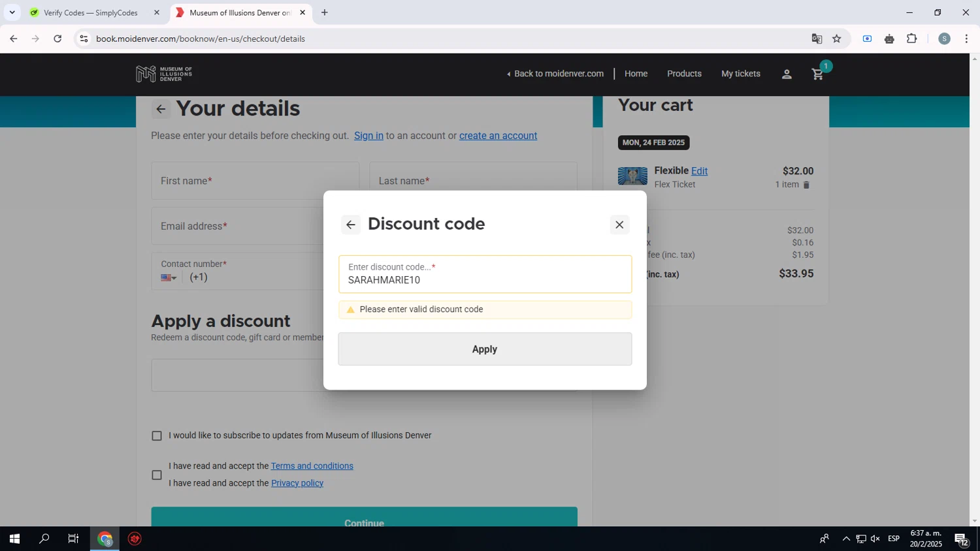Open the notification center icon
Screen dimensions: 980x551
coord(962,539)
